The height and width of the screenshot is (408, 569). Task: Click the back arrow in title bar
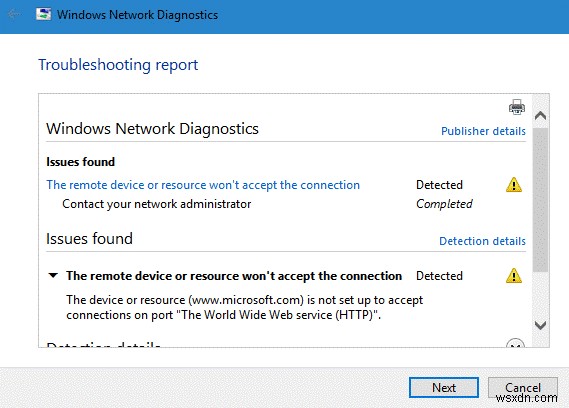tap(13, 15)
